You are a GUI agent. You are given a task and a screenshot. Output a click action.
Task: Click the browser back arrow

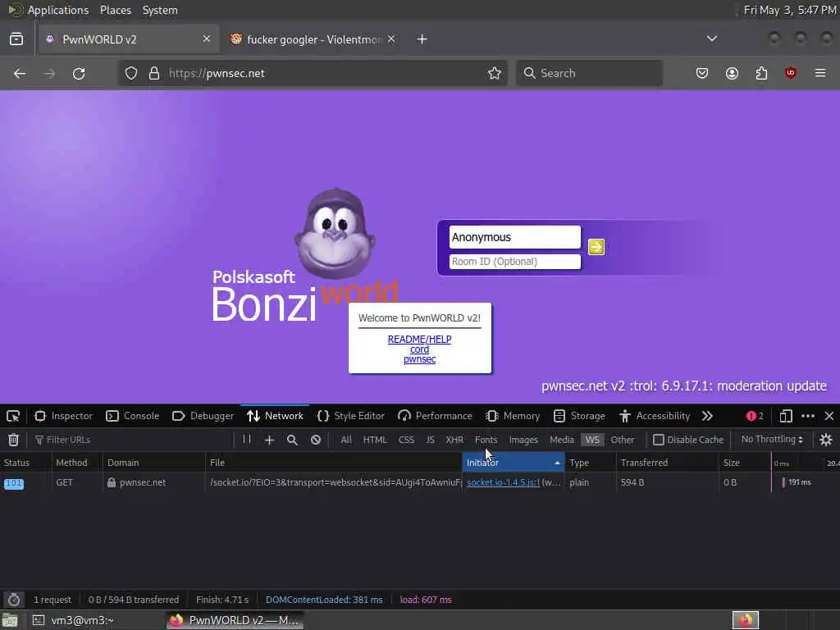pyautogui.click(x=20, y=73)
